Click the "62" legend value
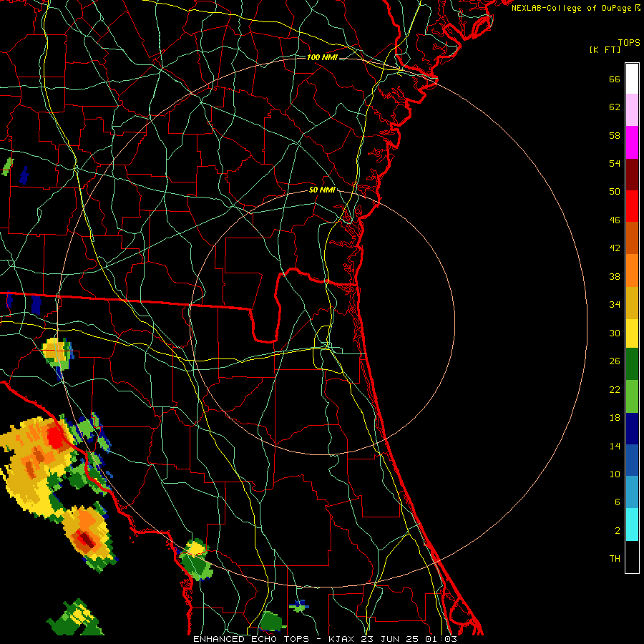This screenshot has height=644, width=644. (x=615, y=107)
